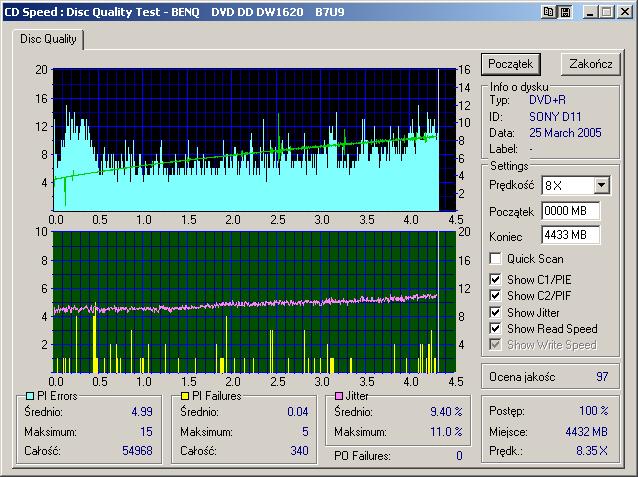Image resolution: width=638 pixels, height=477 pixels.
Task: Click PI Errors average value 4.99
Action: [142, 411]
